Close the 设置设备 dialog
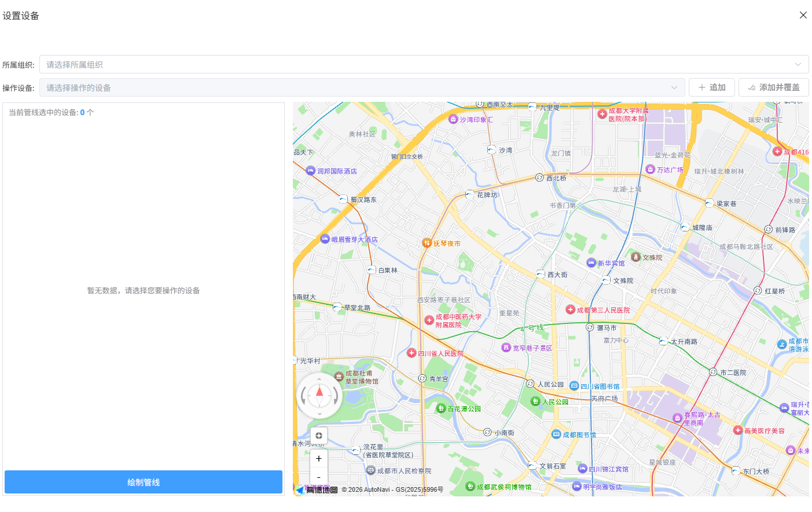The height and width of the screenshot is (512, 812). (x=803, y=15)
